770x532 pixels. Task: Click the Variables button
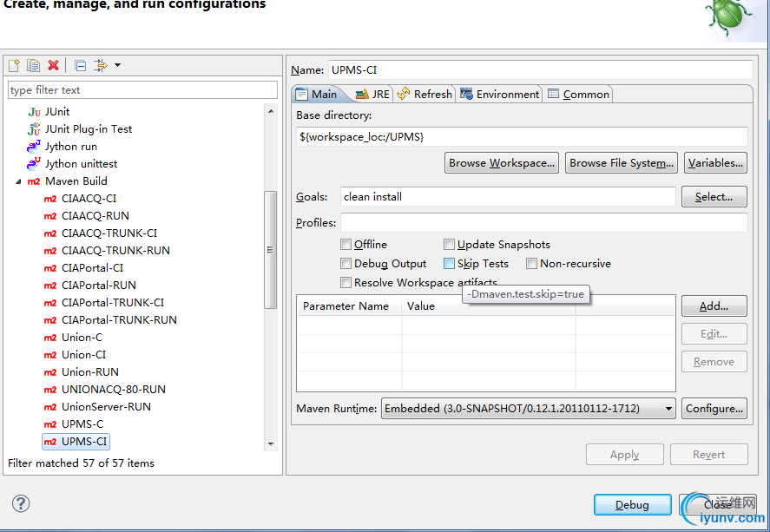[715, 163]
